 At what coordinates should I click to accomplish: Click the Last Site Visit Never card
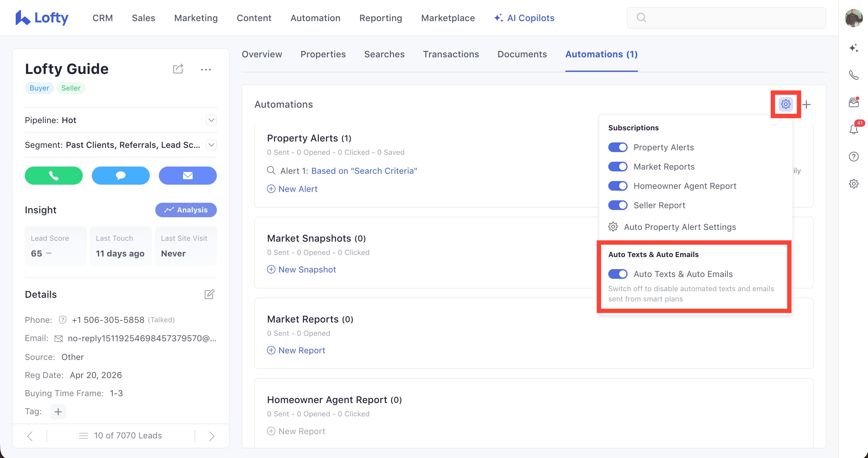pos(186,246)
